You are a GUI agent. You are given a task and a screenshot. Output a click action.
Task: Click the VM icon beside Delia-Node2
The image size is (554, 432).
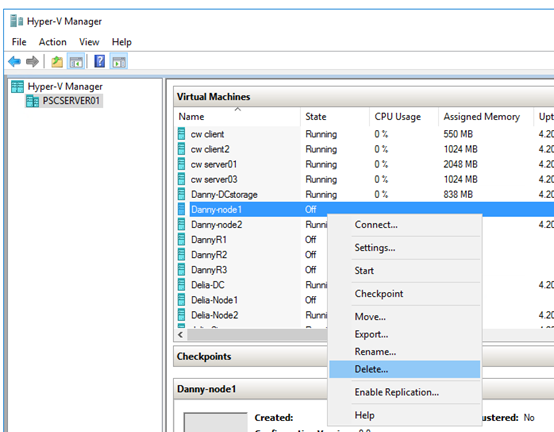(x=181, y=315)
